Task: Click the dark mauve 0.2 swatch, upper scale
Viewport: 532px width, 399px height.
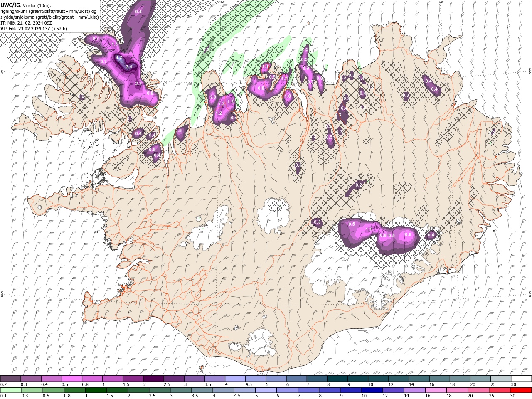Action: [10, 379]
